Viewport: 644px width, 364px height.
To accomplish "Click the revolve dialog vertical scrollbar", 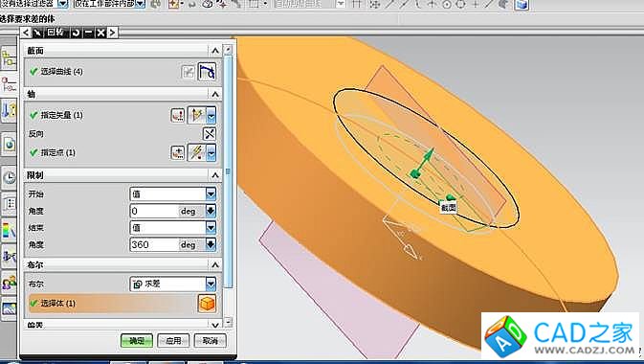I will tap(228, 171).
